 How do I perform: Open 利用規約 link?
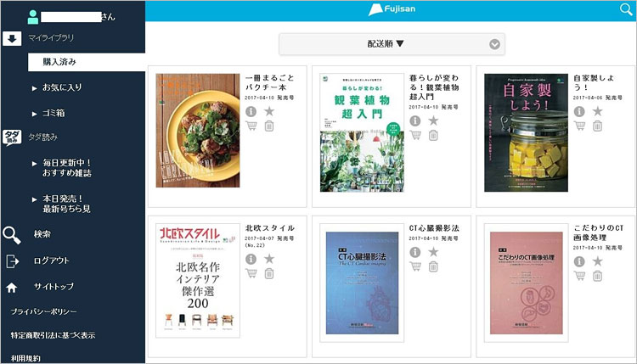click(25, 358)
